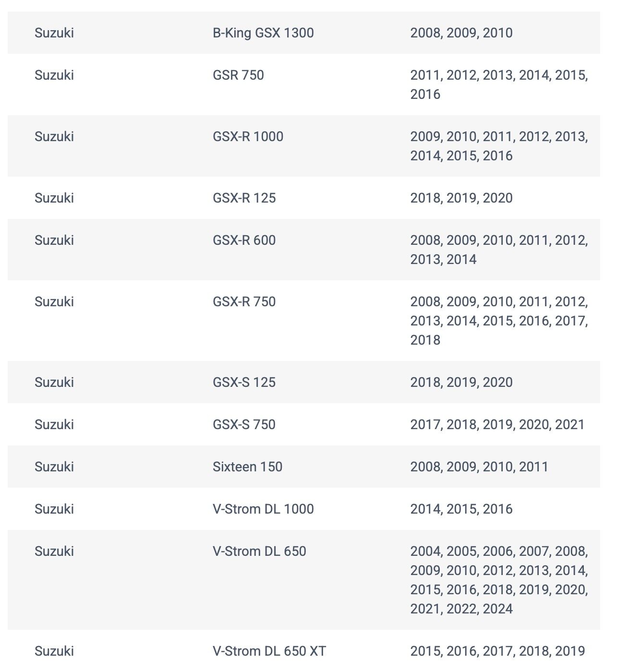This screenshot has height=672, width=628.
Task: Select Suzuki make in the Sixteen 150 row
Action: click(54, 467)
